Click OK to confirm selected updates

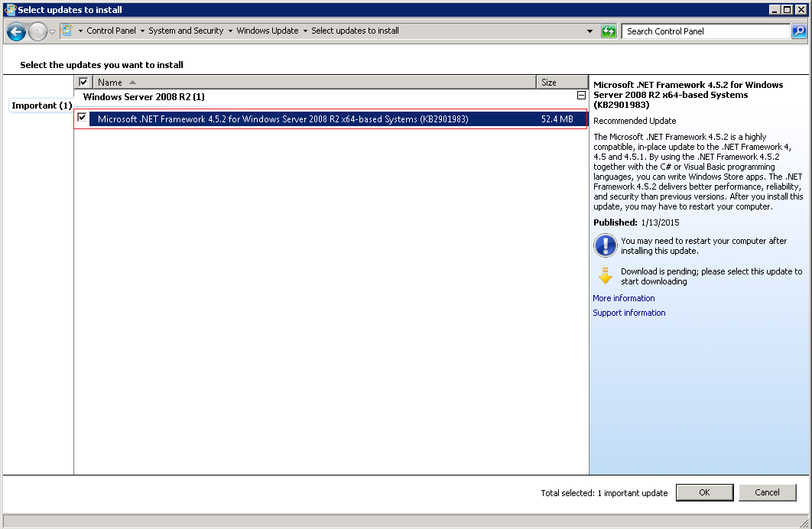coord(704,492)
